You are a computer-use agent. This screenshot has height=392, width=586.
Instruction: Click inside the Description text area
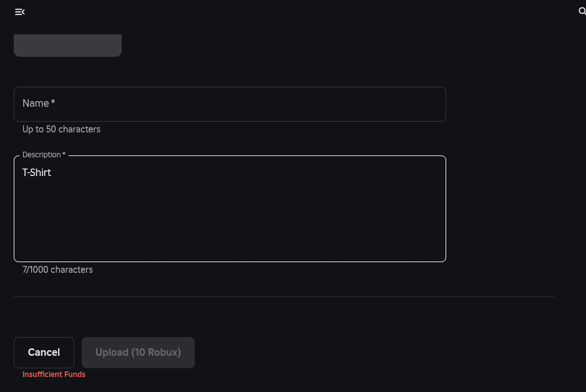click(230, 208)
